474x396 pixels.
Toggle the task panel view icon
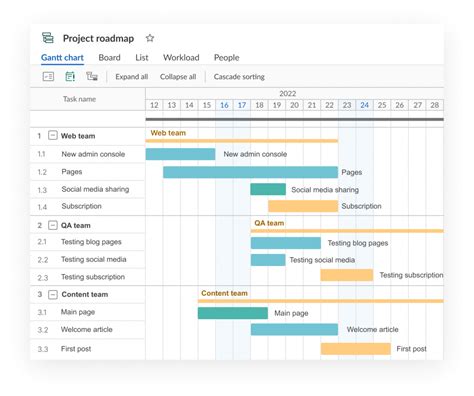tap(48, 77)
